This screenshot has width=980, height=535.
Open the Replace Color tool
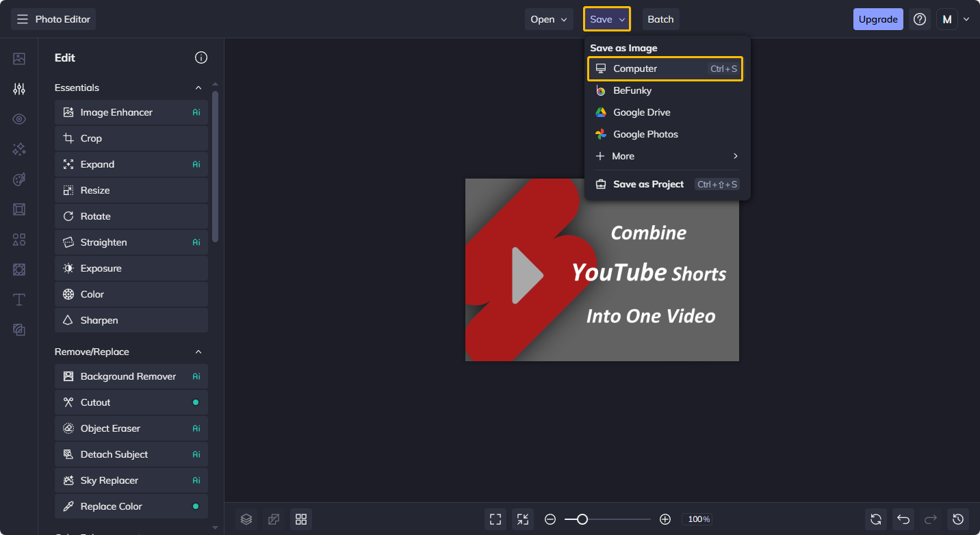[131, 506]
